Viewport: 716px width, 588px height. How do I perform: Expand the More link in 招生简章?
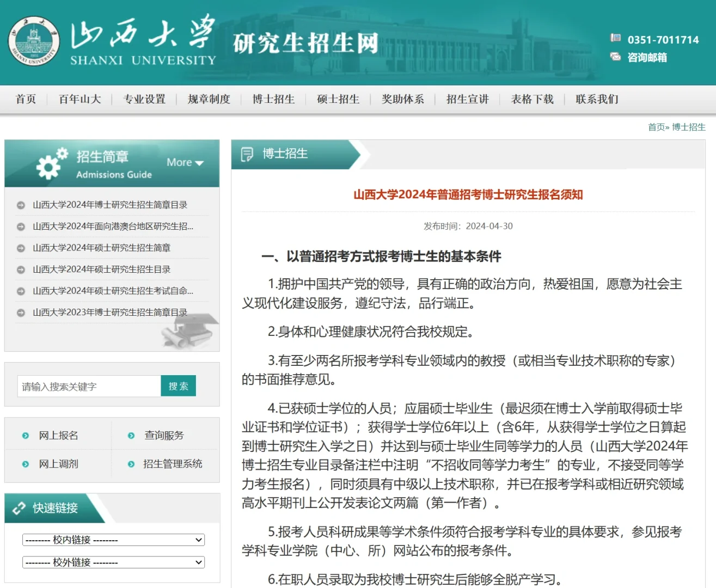[x=185, y=162]
